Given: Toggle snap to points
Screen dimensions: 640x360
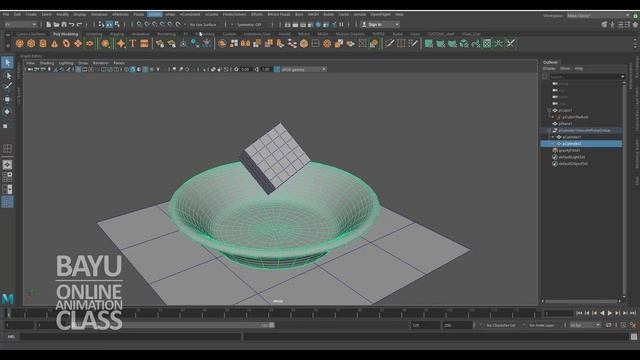Looking at the screenshot, I should [155, 24].
